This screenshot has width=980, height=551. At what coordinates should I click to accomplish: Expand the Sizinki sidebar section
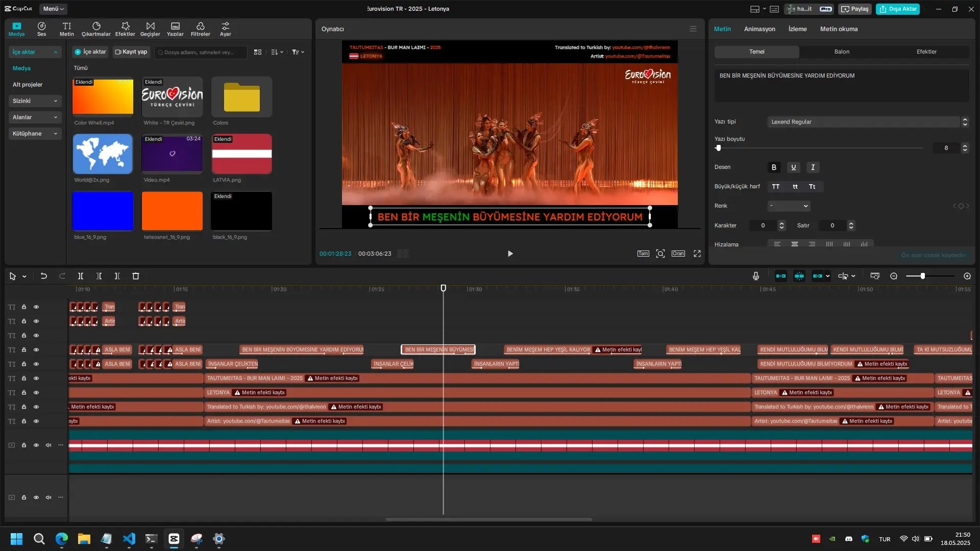(x=35, y=101)
